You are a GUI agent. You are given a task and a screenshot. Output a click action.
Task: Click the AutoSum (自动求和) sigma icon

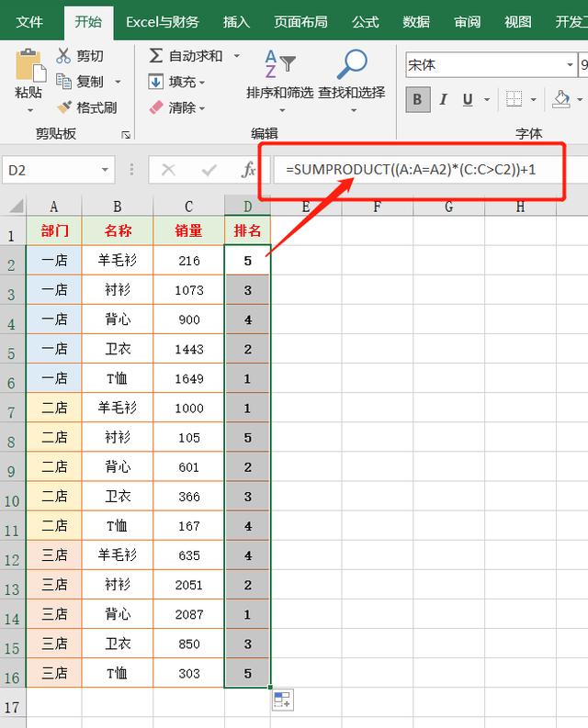155,56
